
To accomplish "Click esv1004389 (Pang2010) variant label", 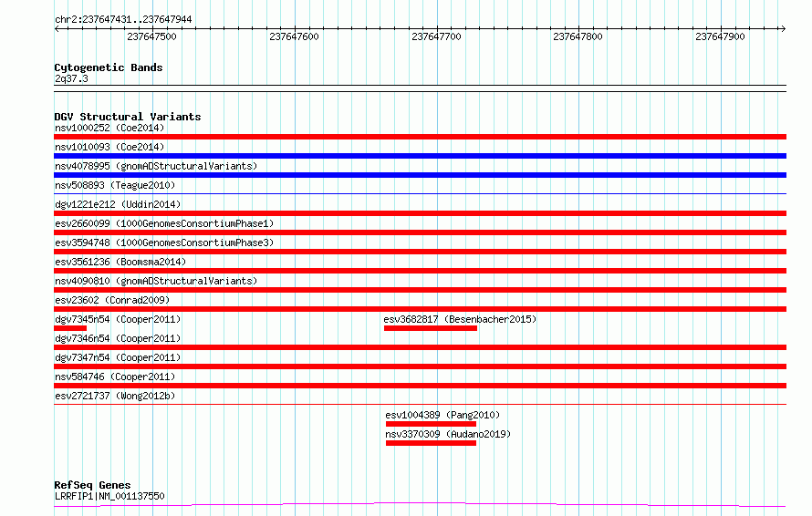I will pyautogui.click(x=442, y=415).
